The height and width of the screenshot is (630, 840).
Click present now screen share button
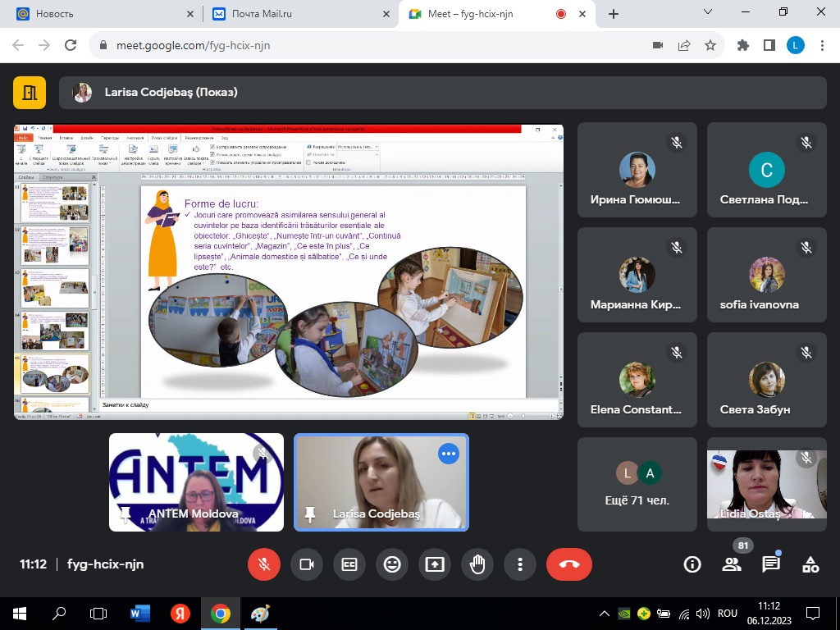click(435, 564)
